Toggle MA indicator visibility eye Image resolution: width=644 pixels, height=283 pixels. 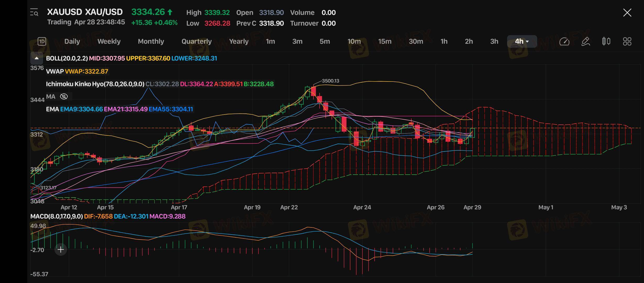click(x=64, y=97)
